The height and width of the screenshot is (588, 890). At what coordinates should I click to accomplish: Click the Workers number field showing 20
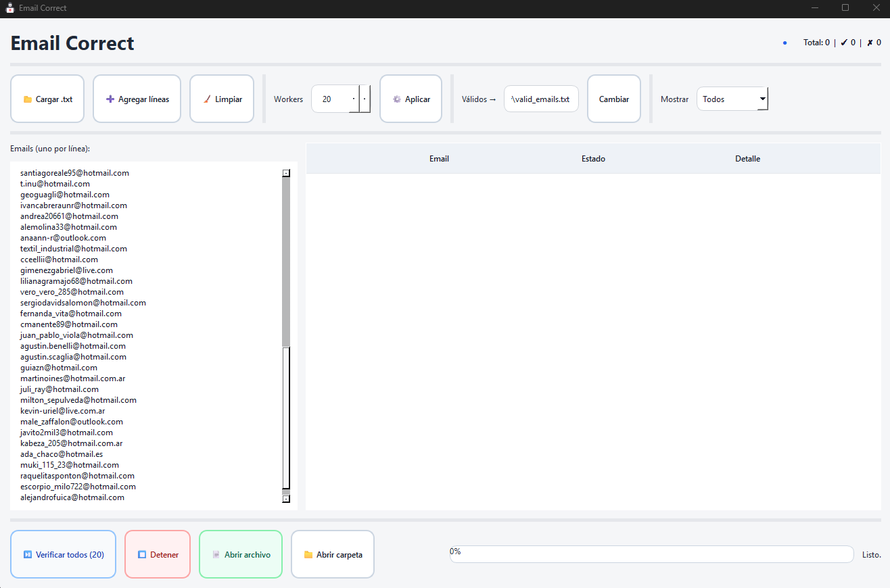331,99
